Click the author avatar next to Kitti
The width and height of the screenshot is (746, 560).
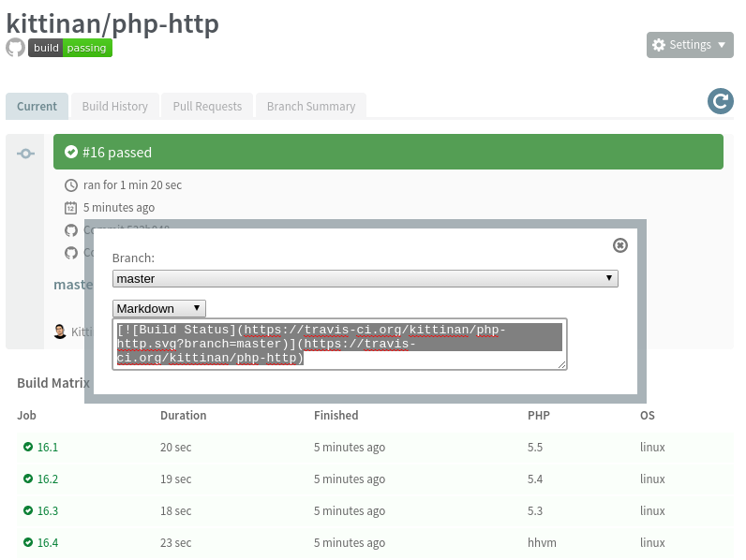60,332
